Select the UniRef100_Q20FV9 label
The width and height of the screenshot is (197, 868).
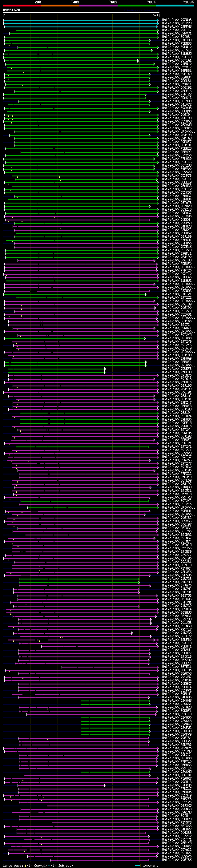[x=177, y=734]
